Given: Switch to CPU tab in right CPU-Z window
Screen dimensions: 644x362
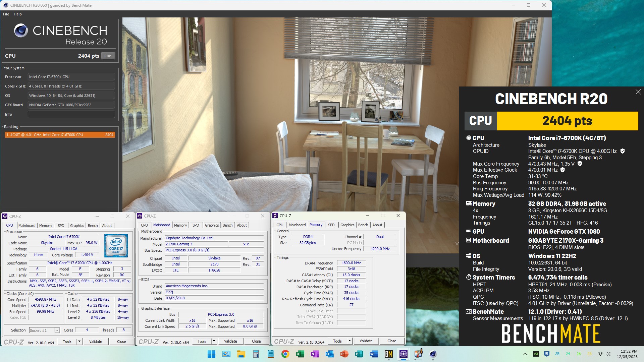Looking at the screenshot, I should [280, 225].
